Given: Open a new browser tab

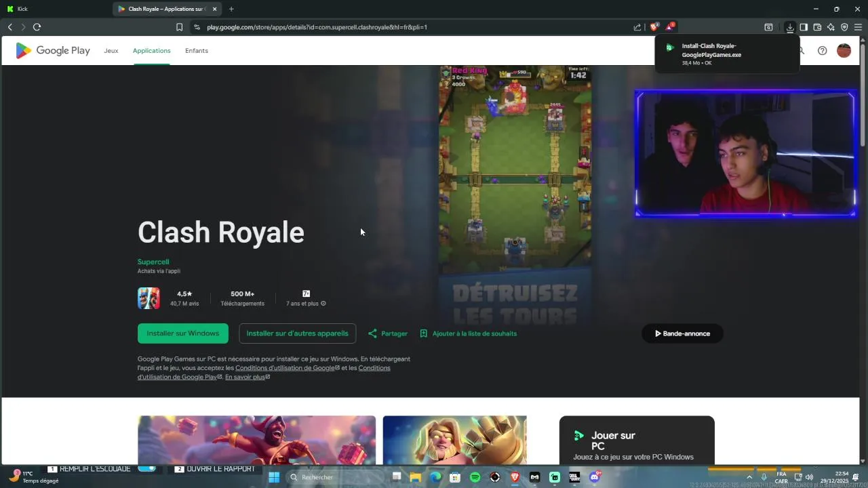Looking at the screenshot, I should click(x=231, y=9).
